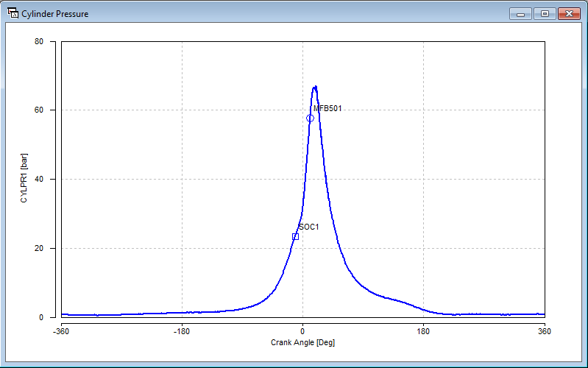The image size is (588, 368).
Task: Click the Cylinder Pressure title bar text
Action: [55, 14]
